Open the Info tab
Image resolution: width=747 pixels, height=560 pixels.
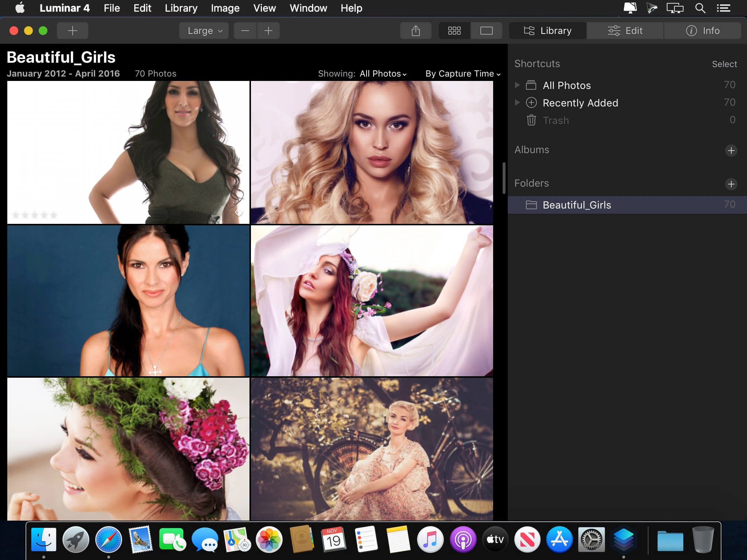[703, 31]
